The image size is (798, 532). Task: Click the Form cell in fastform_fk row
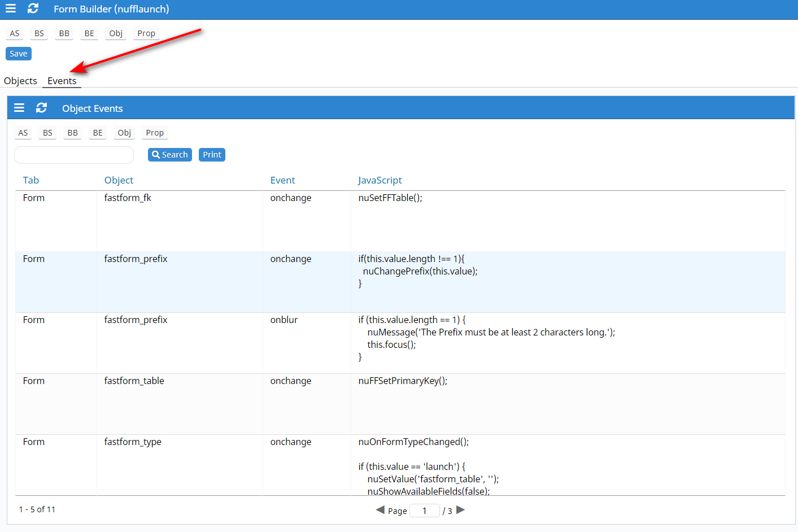tap(56, 221)
